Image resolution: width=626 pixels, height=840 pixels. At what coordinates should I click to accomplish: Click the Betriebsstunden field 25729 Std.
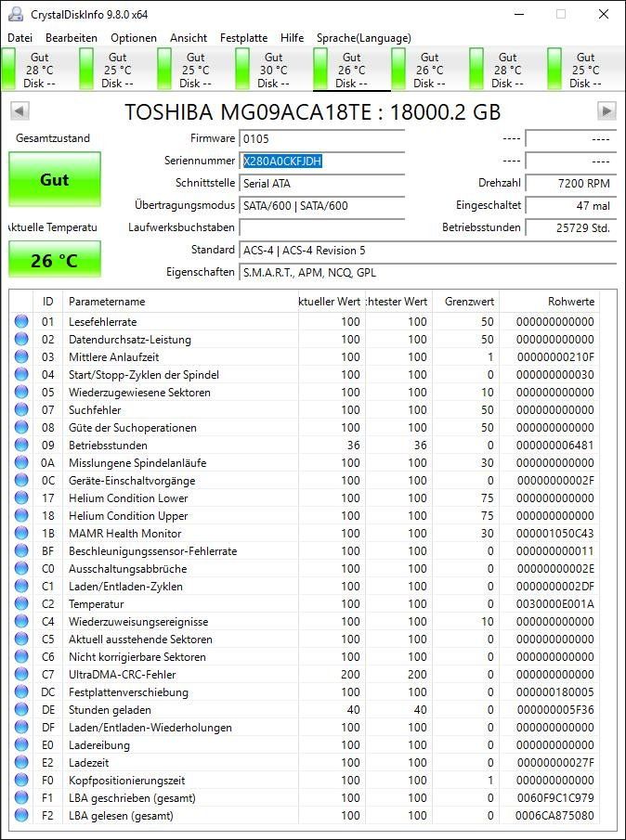coord(571,228)
